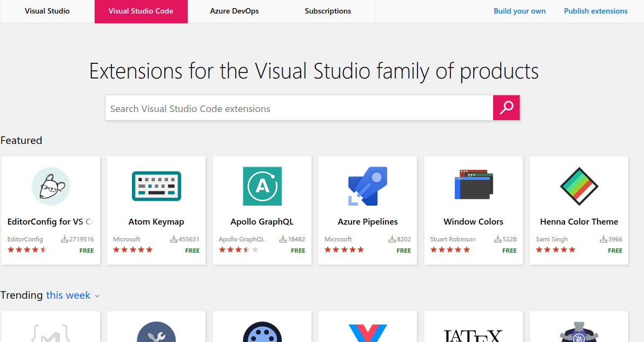Click FREE label on Window Colors card
Image resolution: width=644 pixels, height=342 pixels.
pyautogui.click(x=509, y=251)
